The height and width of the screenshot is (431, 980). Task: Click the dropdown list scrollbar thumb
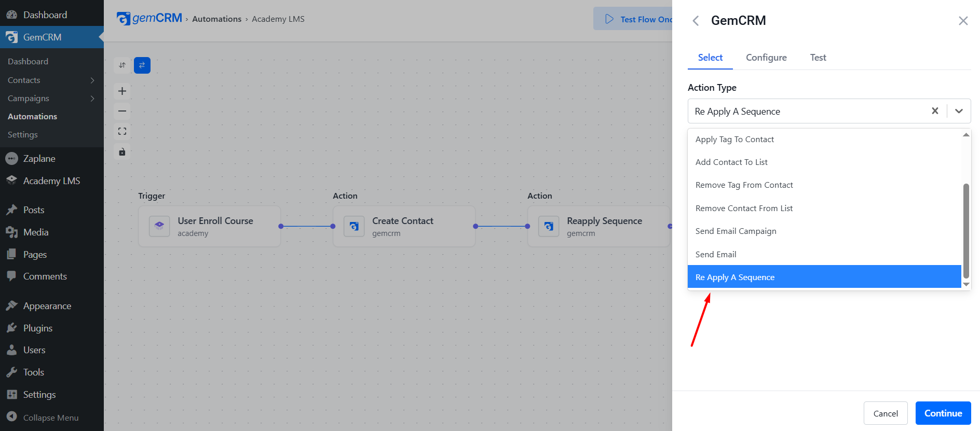[966, 231]
